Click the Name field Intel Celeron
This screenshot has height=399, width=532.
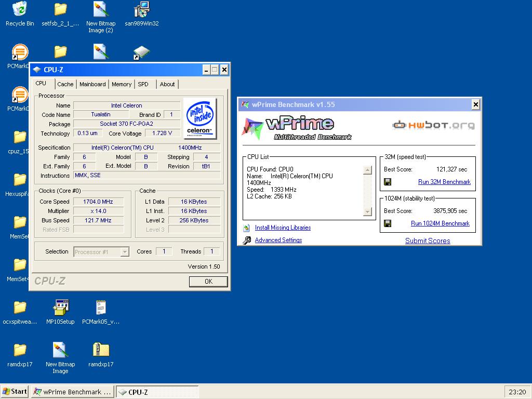click(x=127, y=105)
